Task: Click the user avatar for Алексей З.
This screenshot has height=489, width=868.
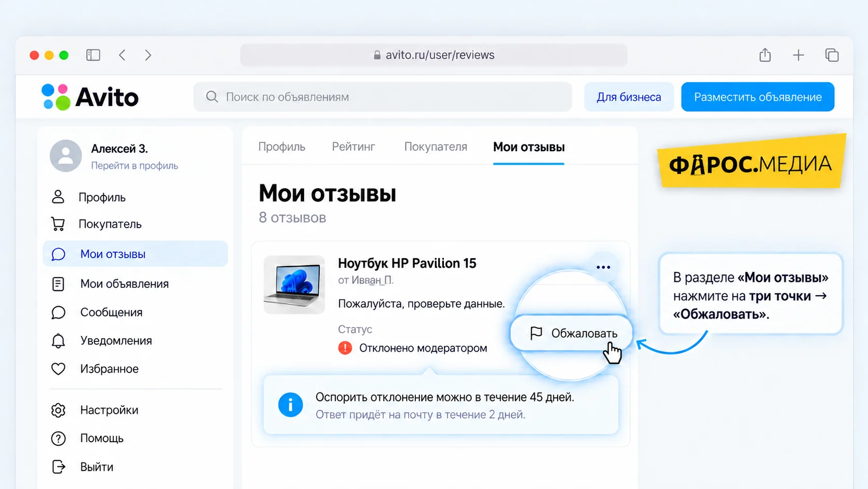Action: click(66, 155)
